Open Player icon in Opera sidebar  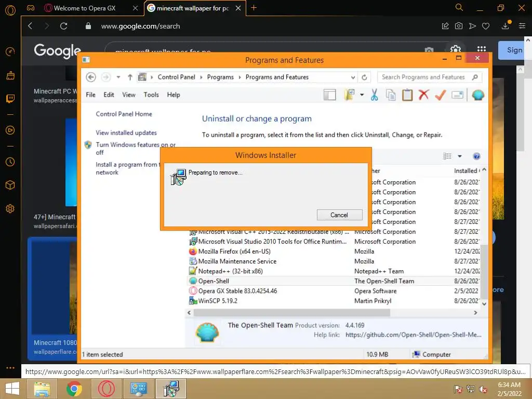(x=10, y=130)
